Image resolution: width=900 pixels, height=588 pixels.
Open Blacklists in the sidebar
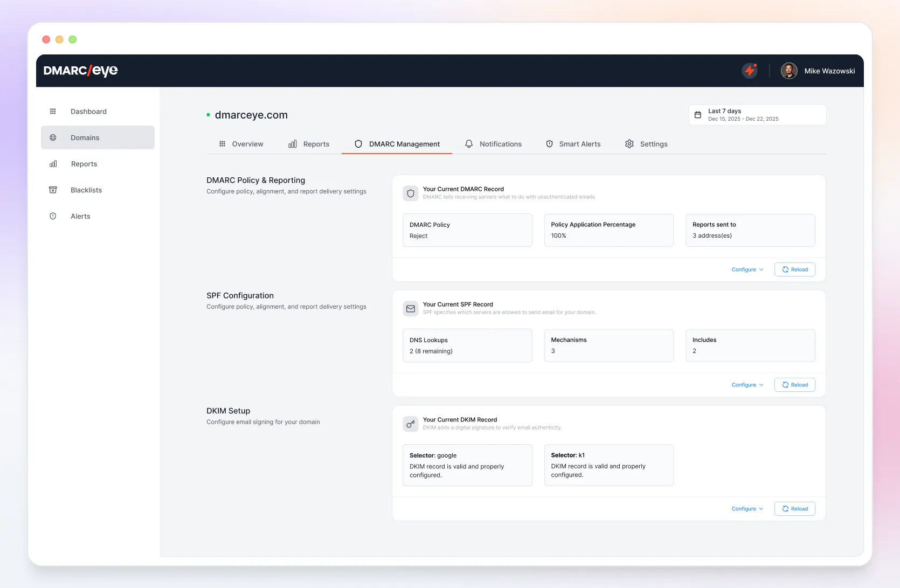98,190
